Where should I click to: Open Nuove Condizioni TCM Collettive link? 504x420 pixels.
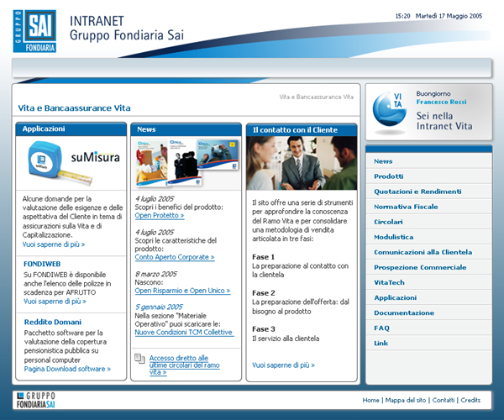[184, 333]
